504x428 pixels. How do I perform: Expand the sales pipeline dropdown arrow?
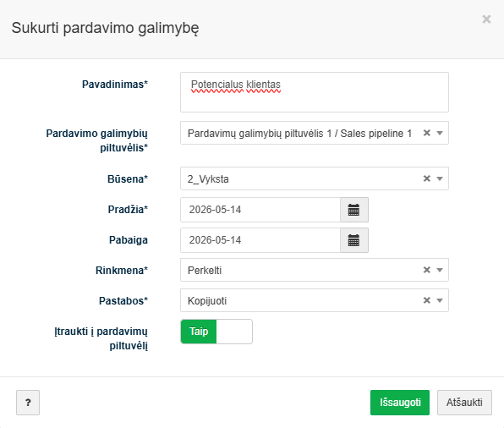pyautogui.click(x=440, y=133)
